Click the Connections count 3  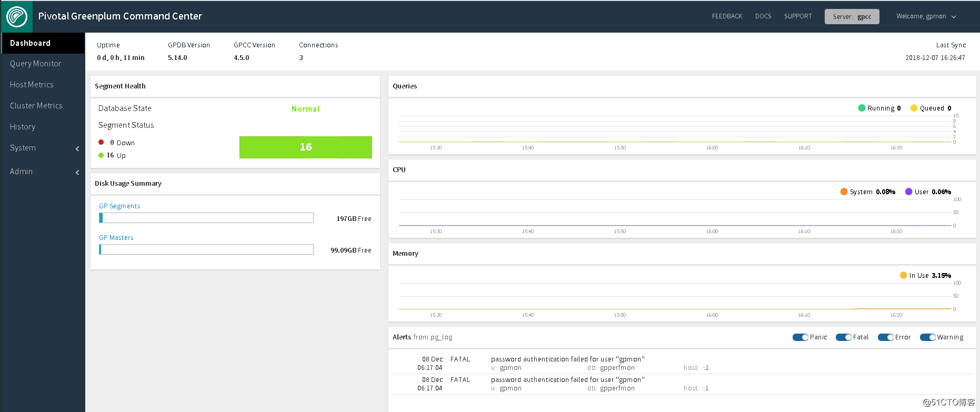pos(301,58)
